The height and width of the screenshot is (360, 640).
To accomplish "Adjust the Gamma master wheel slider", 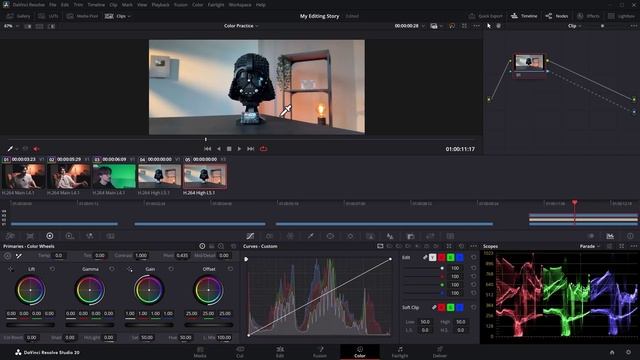I will click(x=90, y=325).
